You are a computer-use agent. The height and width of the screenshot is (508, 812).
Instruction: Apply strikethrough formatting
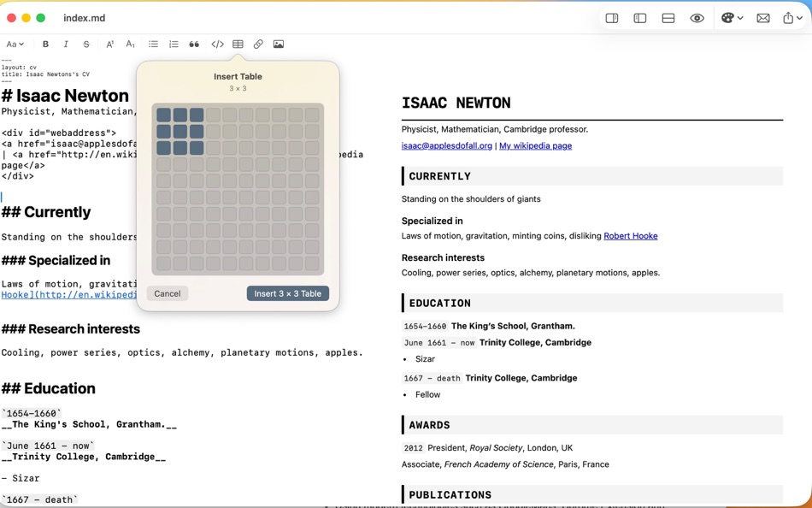[86, 44]
